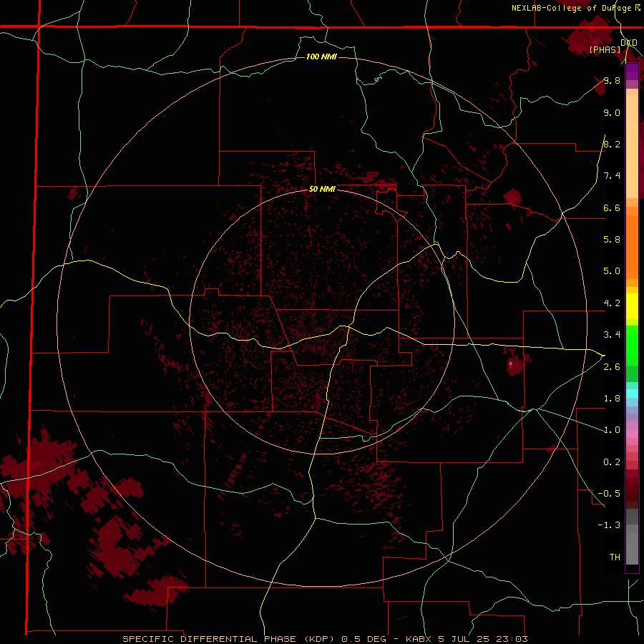This screenshot has width=644, height=644.
Task: Pick the light peach band of color scale
Action: point(632,147)
